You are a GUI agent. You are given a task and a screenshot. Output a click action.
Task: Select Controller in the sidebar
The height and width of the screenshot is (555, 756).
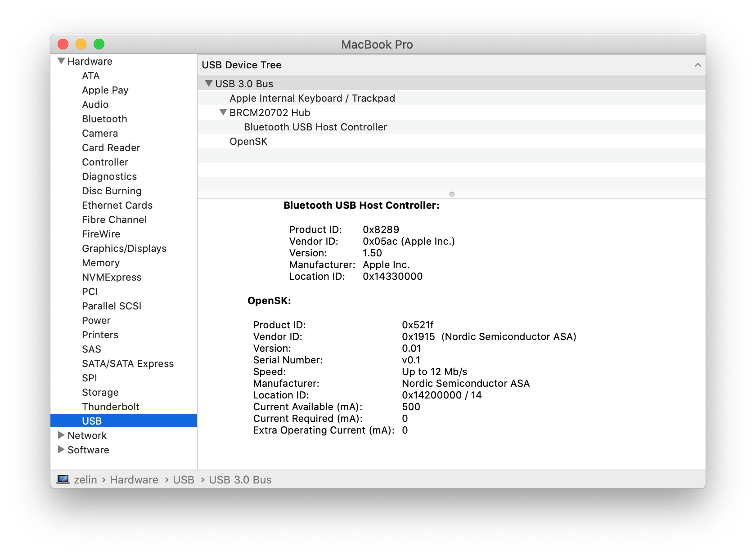[105, 162]
